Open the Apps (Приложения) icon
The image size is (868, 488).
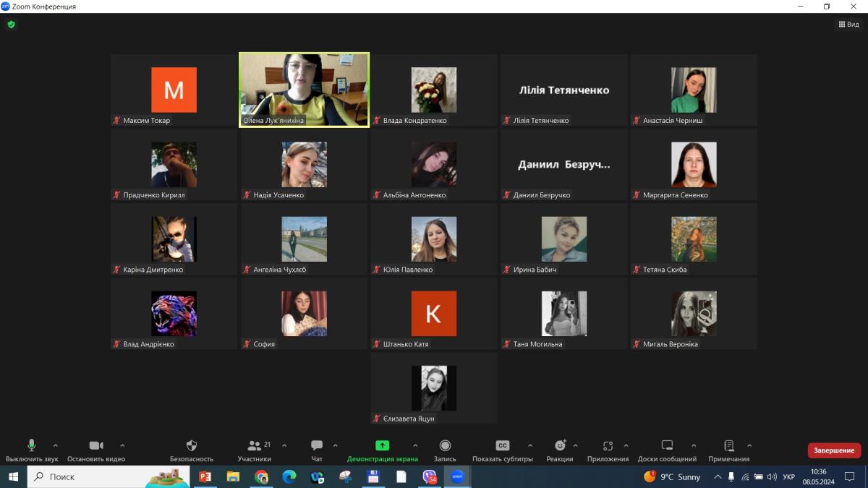(608, 446)
